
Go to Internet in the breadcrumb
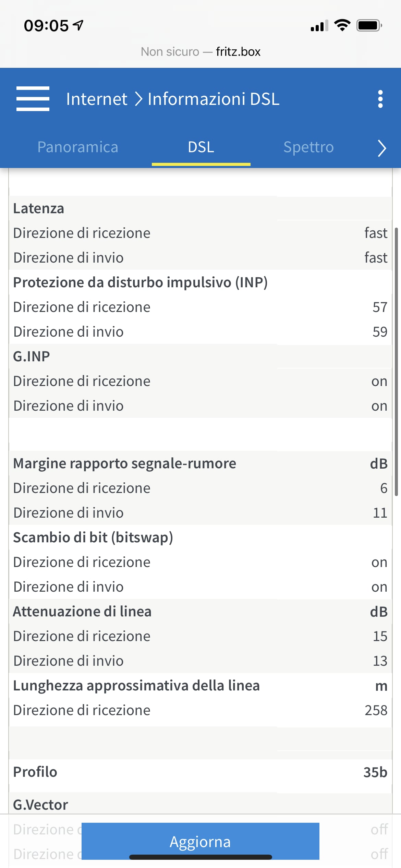(97, 99)
